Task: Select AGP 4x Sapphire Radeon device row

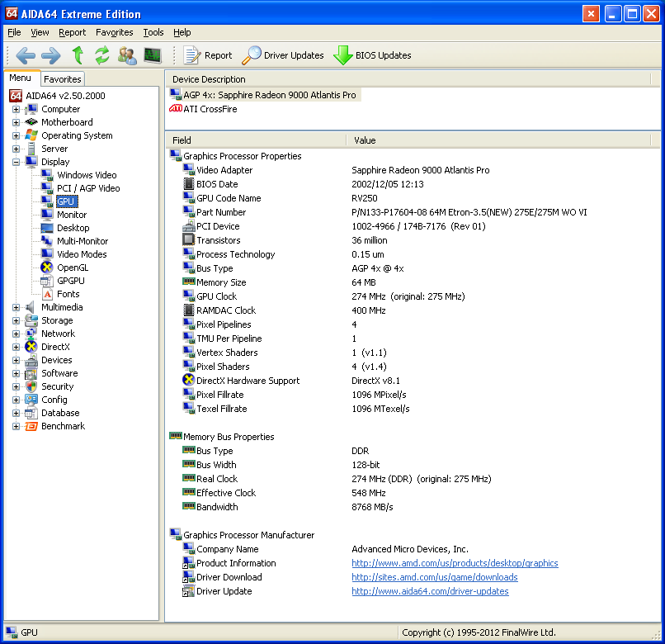Action: pyautogui.click(x=265, y=95)
